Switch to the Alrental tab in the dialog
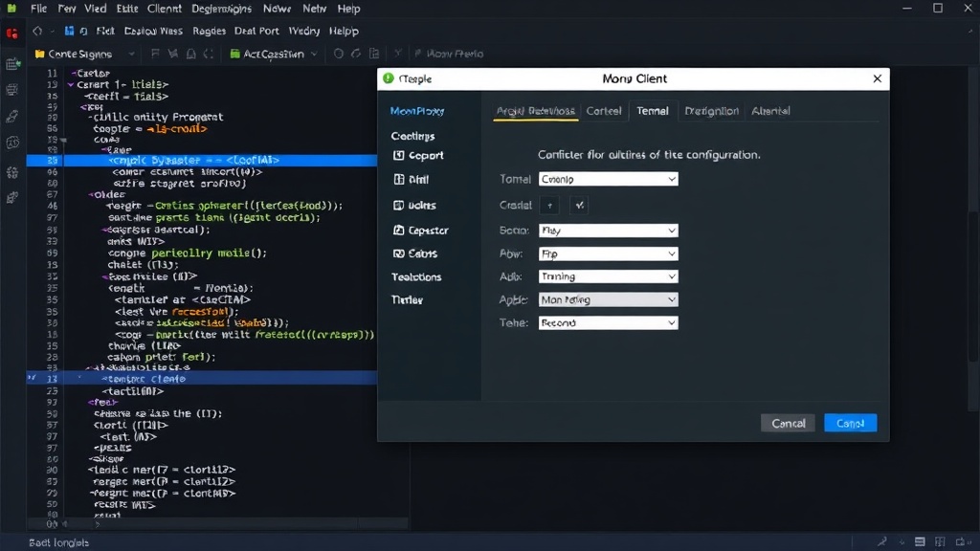This screenshot has width=980, height=551. [770, 111]
